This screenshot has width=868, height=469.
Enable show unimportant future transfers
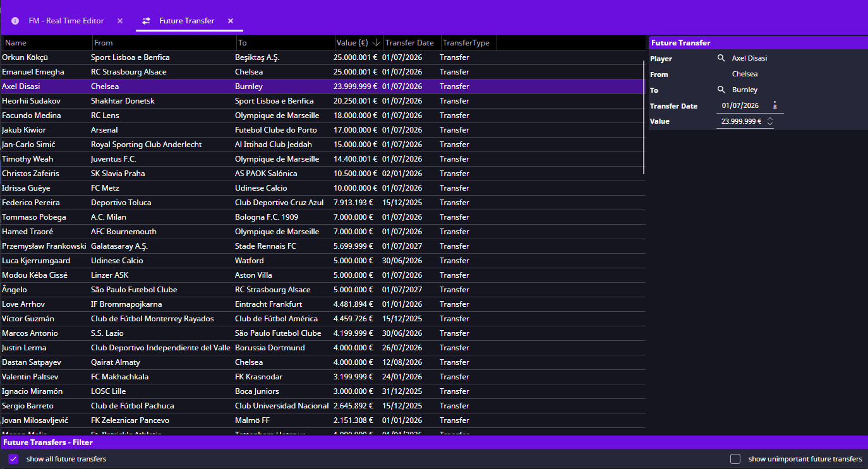(x=735, y=459)
